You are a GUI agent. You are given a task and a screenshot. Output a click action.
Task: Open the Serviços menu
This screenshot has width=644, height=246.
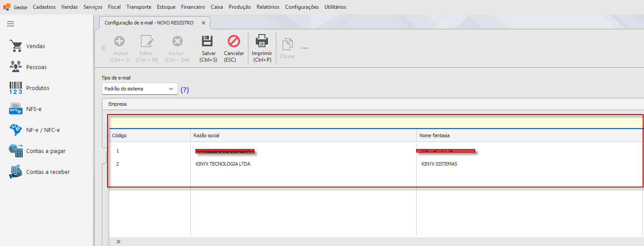pos(93,7)
